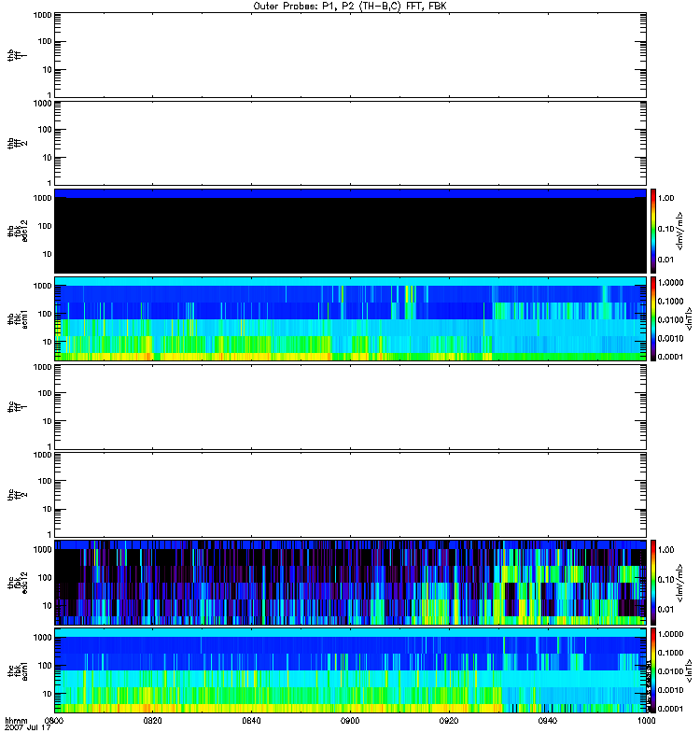Click the "thc fff 1" y-axis label
700x747 pixels.
click(17, 407)
